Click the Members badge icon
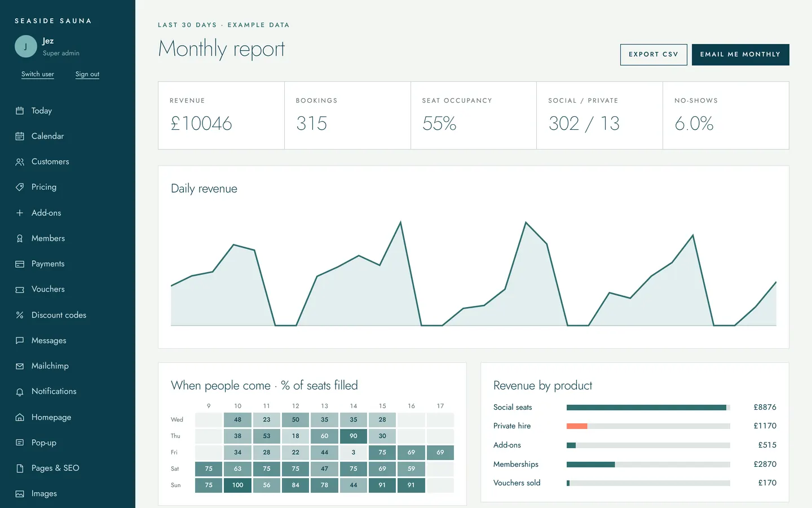 [x=20, y=238]
